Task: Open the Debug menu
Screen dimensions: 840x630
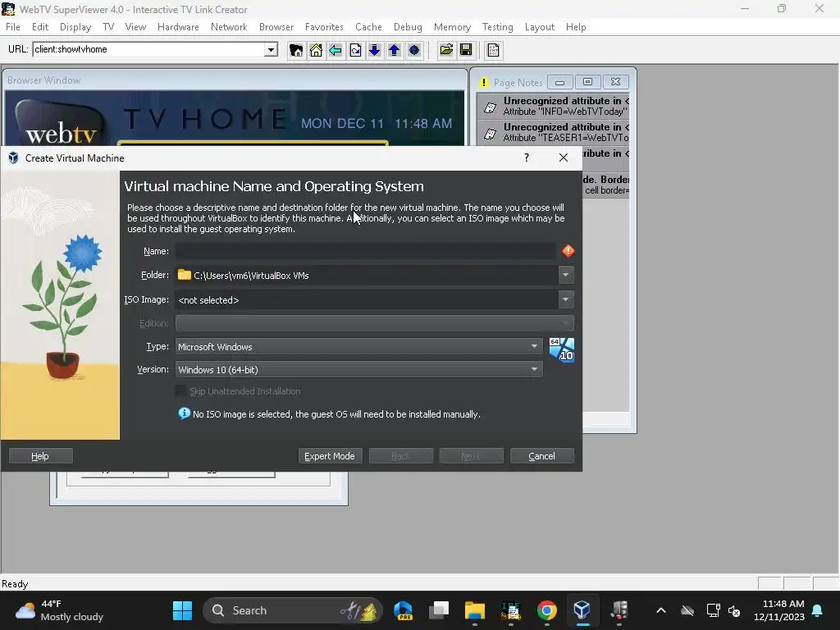Action: [408, 27]
